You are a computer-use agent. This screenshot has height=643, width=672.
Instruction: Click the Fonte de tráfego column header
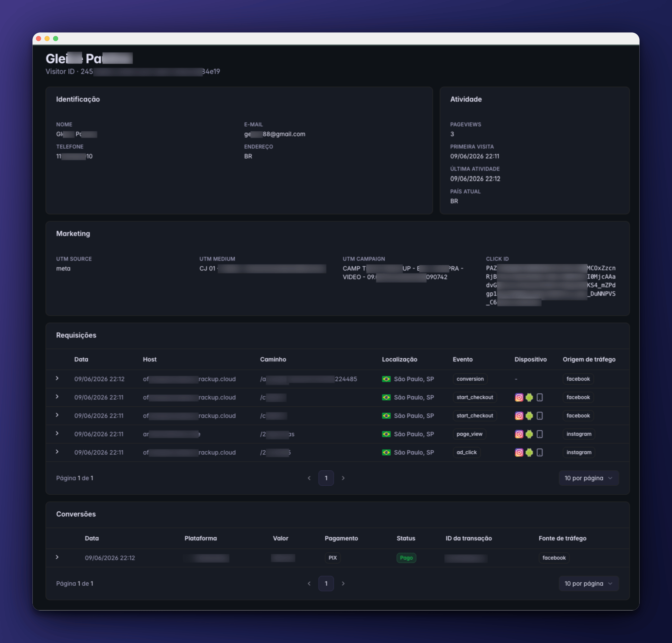562,538
